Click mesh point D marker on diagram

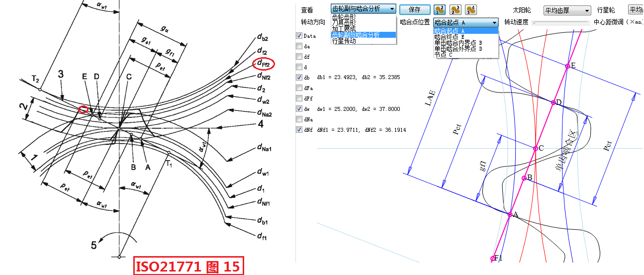coord(553,103)
